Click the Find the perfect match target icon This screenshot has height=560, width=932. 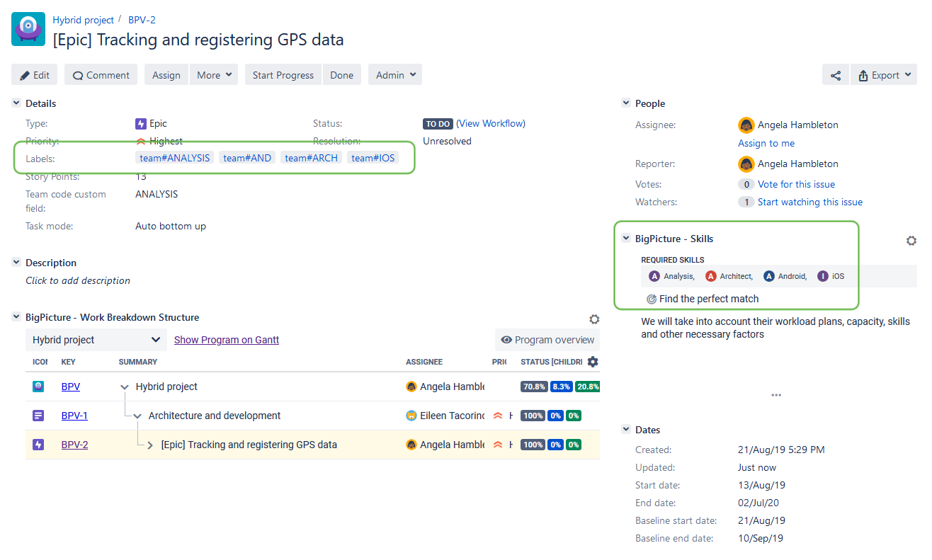(x=652, y=299)
